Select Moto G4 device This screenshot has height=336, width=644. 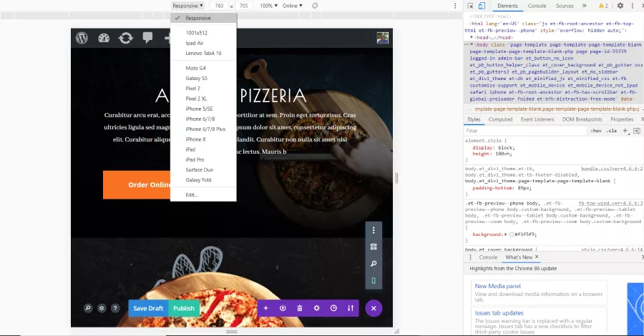pos(204,68)
